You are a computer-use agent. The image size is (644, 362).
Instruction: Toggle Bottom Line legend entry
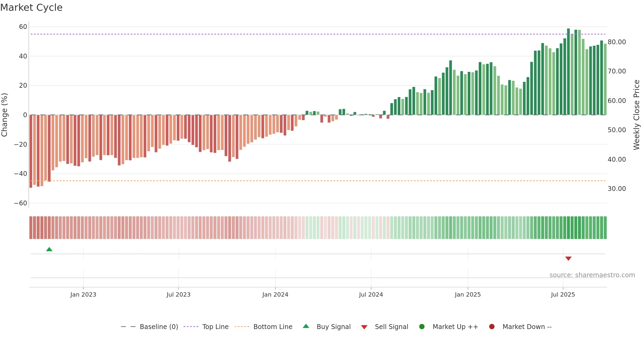[264, 327]
